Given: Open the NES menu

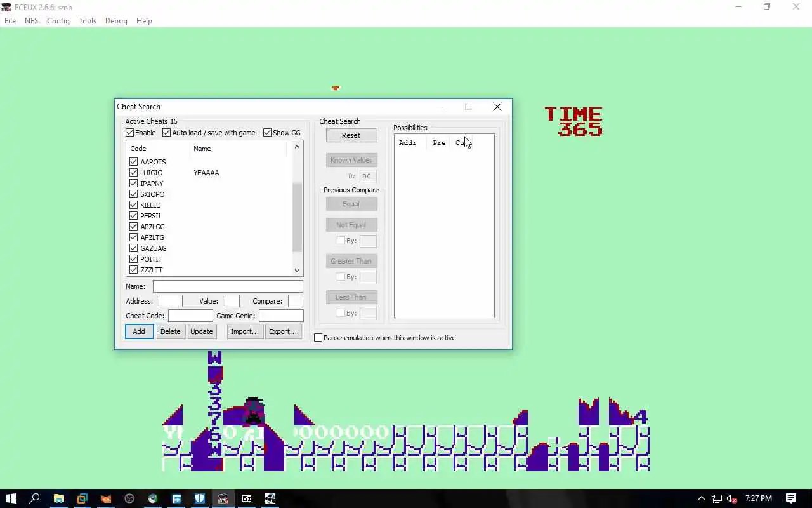Looking at the screenshot, I should 32,21.
